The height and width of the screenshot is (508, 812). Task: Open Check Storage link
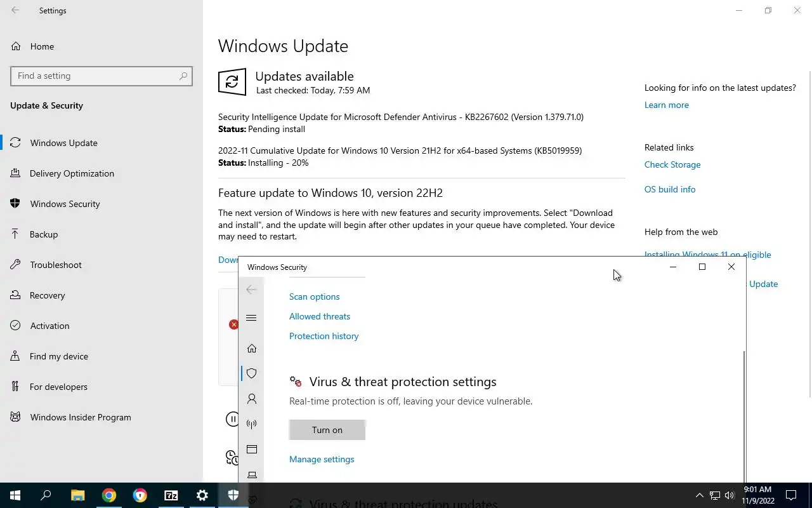[672, 164]
